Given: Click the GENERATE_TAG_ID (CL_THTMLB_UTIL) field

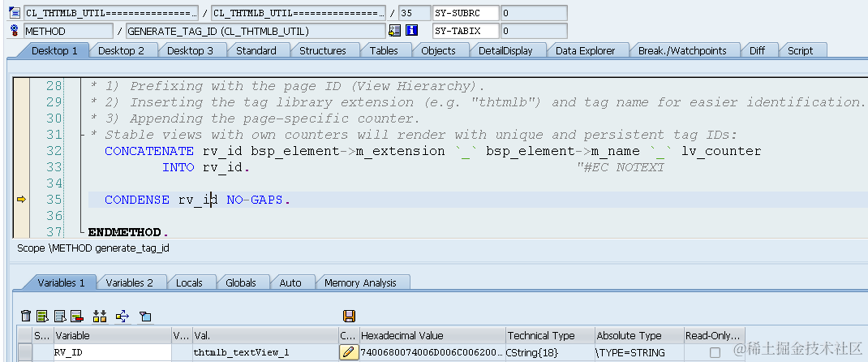Looking at the screenshot, I should click(x=256, y=31).
